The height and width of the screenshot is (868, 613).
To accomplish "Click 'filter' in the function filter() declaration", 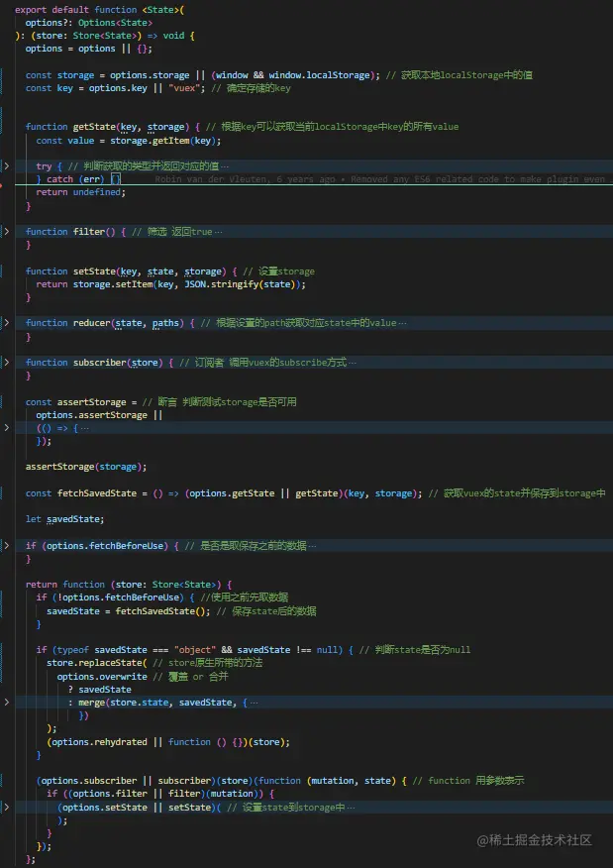I will [x=88, y=232].
